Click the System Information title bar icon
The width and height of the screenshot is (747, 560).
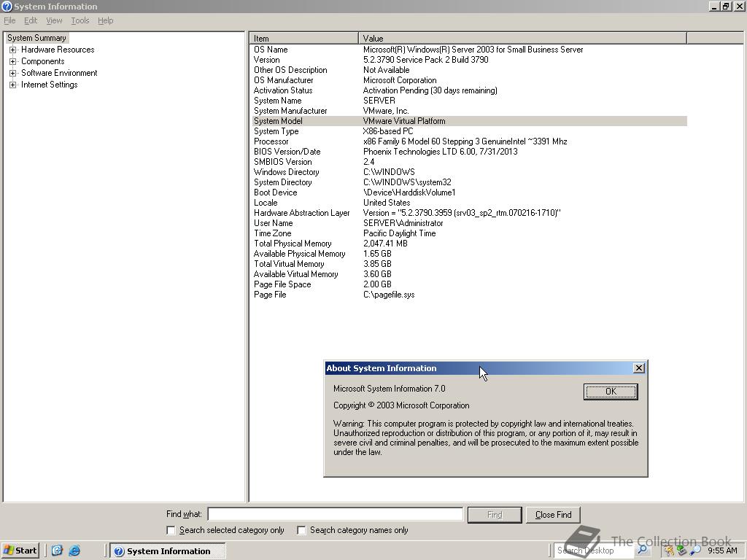click(7, 6)
